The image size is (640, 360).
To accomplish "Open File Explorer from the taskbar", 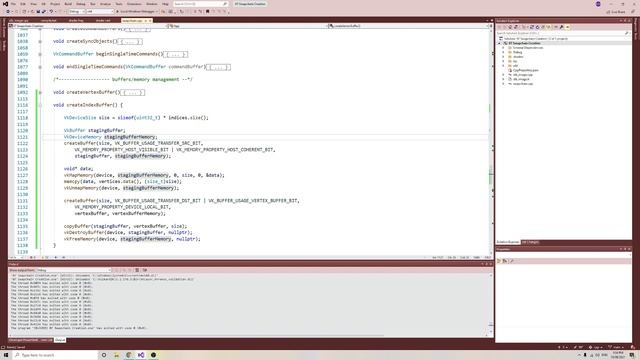I will click(x=116, y=355).
